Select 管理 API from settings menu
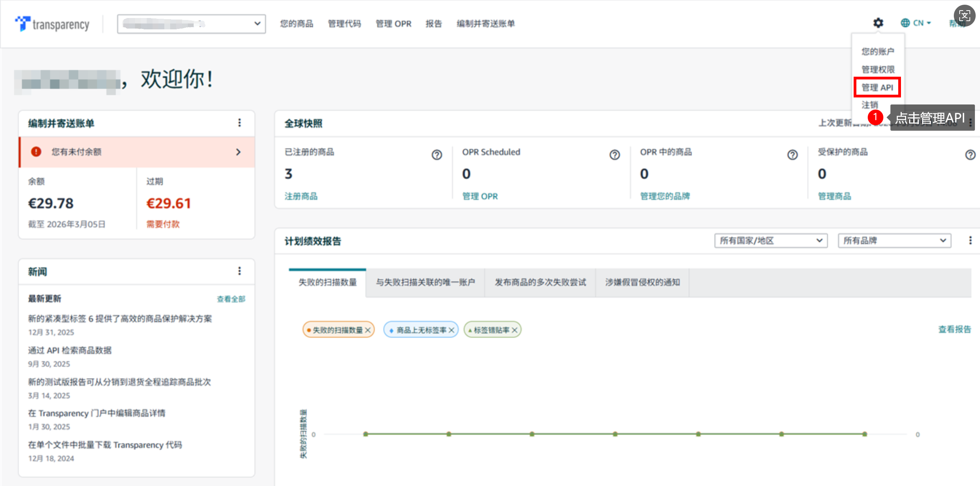This screenshot has width=980, height=486. point(877,87)
